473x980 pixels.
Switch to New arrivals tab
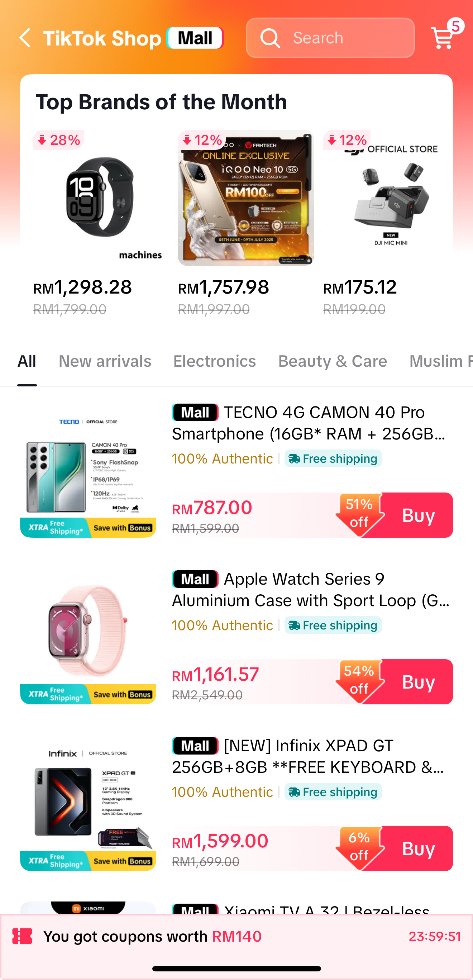[105, 361]
